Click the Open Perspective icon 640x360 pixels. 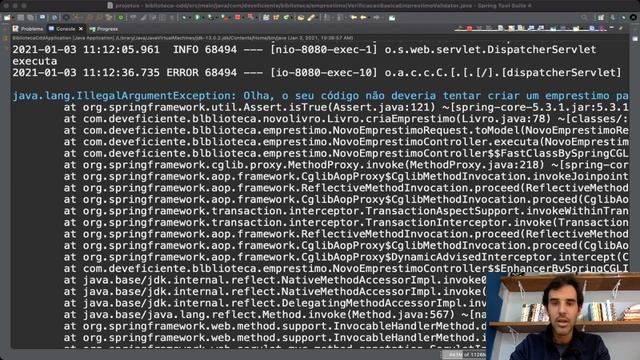[x=601, y=18]
